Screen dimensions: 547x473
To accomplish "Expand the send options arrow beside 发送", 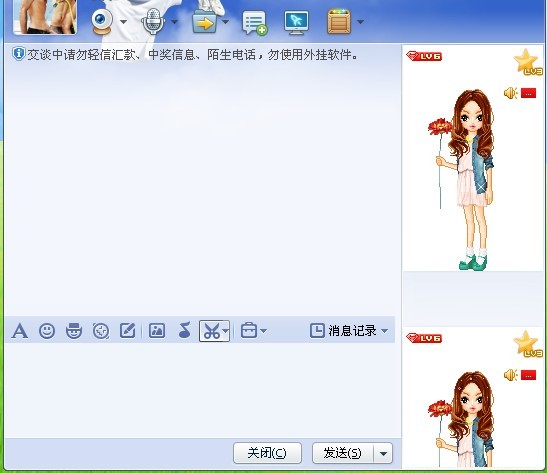I will point(383,453).
